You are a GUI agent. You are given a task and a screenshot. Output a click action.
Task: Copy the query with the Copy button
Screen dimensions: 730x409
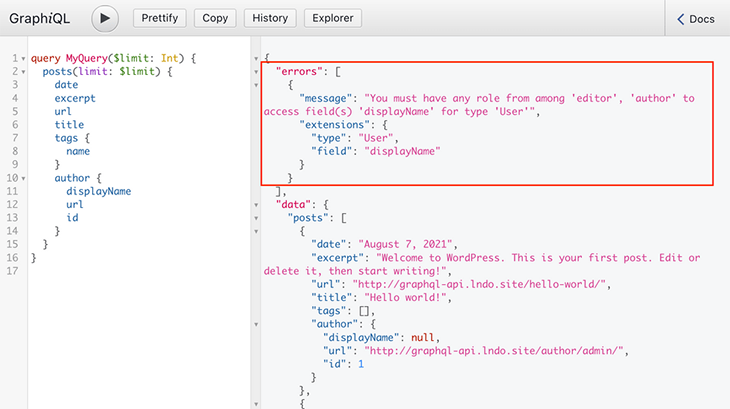click(215, 18)
